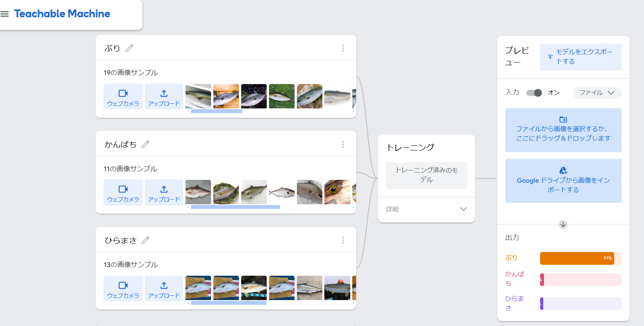Click the ぶり output label

click(x=511, y=258)
